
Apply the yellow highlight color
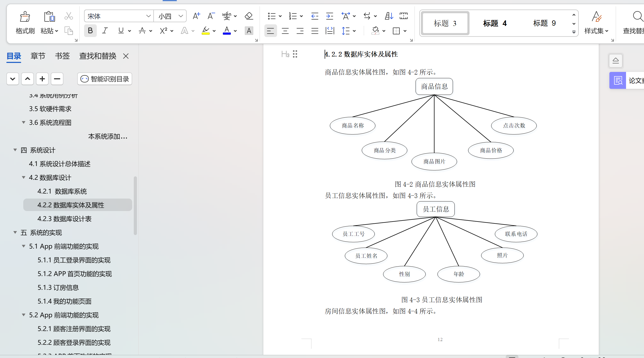pos(205,31)
